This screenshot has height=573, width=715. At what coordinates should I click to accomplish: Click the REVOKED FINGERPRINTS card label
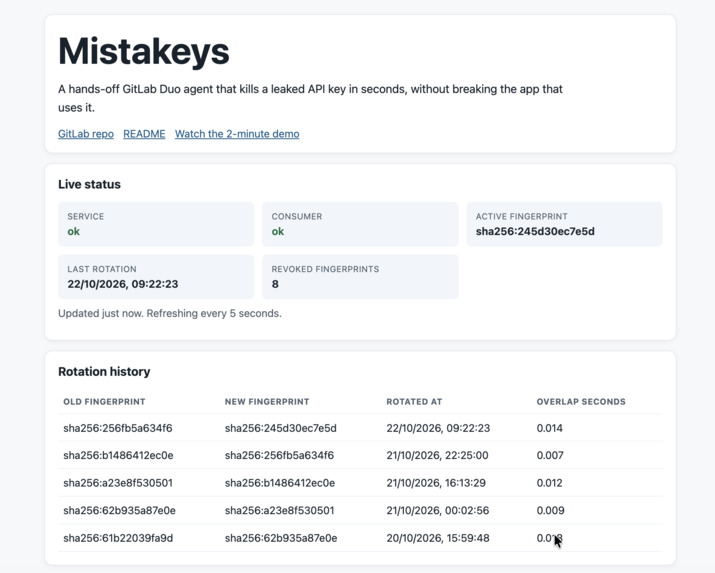(x=325, y=269)
